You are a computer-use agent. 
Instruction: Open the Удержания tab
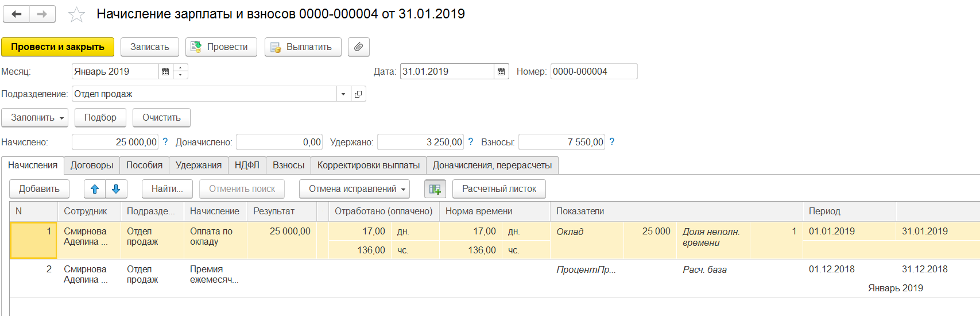tap(198, 165)
